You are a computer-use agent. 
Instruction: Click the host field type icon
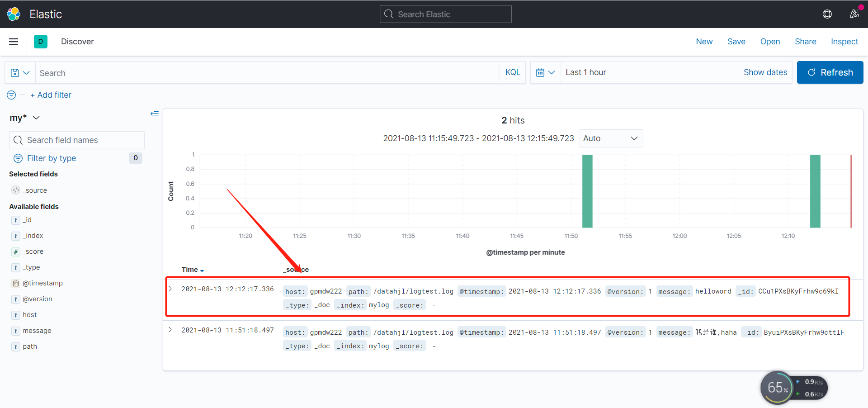pos(16,315)
